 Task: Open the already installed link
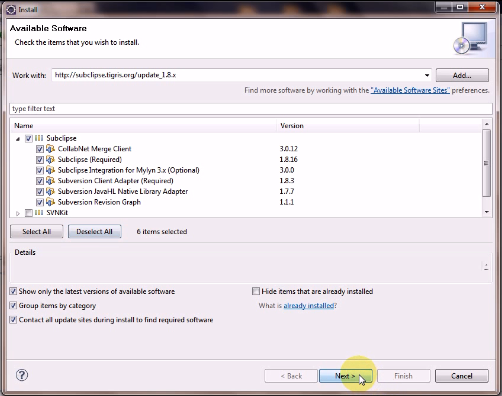[308, 306]
